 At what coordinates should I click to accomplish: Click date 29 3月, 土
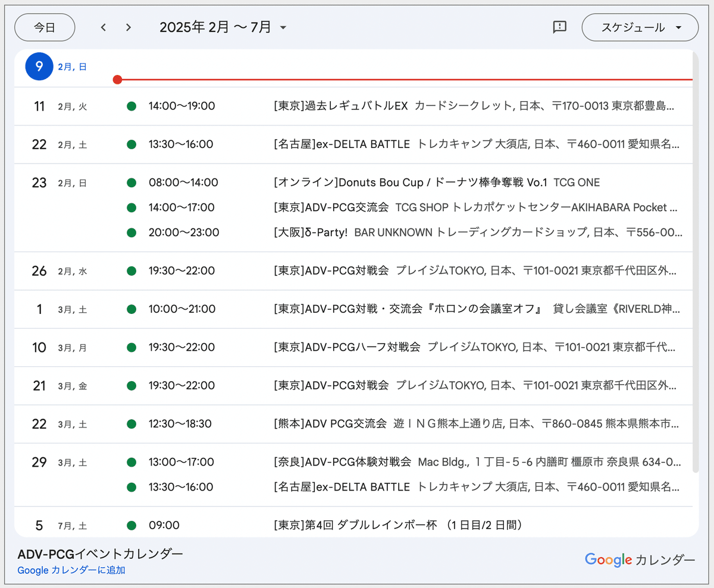click(x=59, y=462)
